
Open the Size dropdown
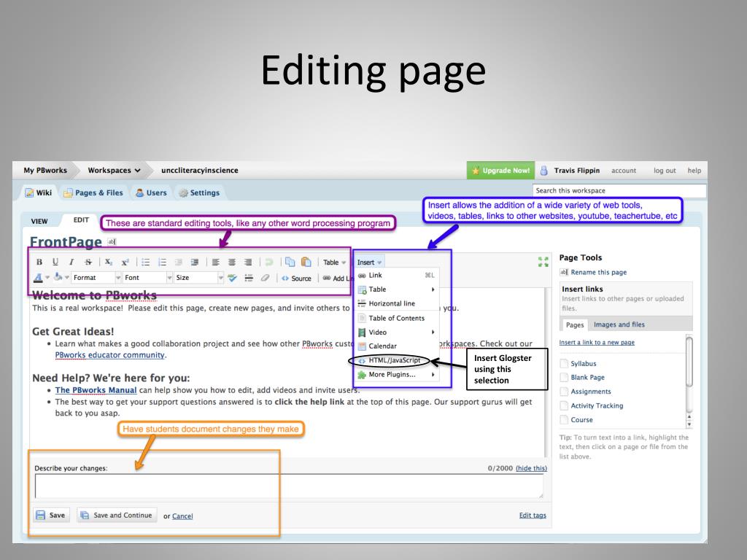coord(198,278)
